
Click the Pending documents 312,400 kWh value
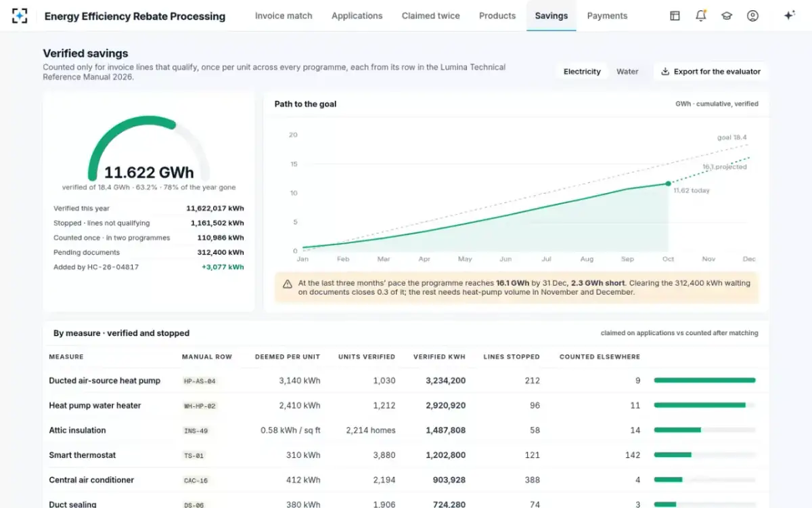coord(221,252)
